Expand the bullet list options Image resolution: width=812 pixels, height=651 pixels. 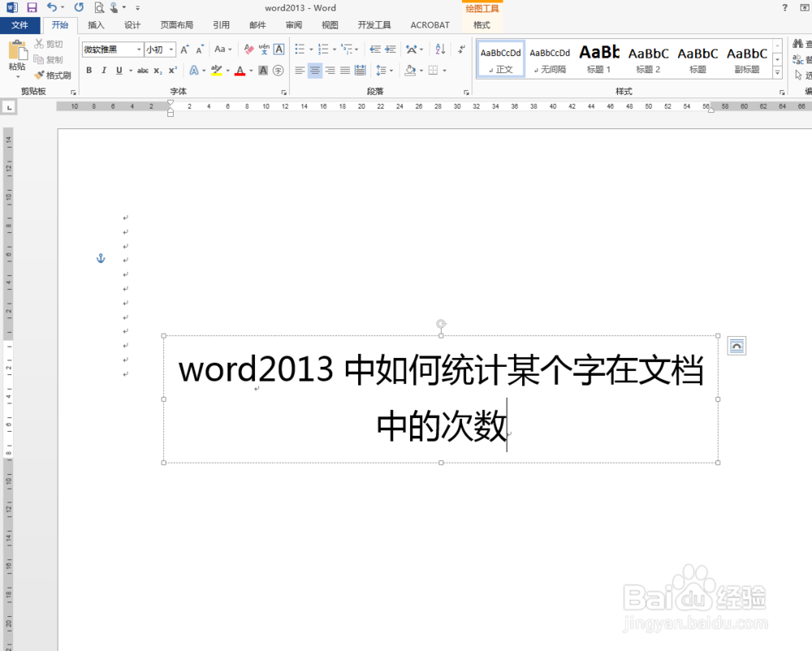[x=311, y=50]
